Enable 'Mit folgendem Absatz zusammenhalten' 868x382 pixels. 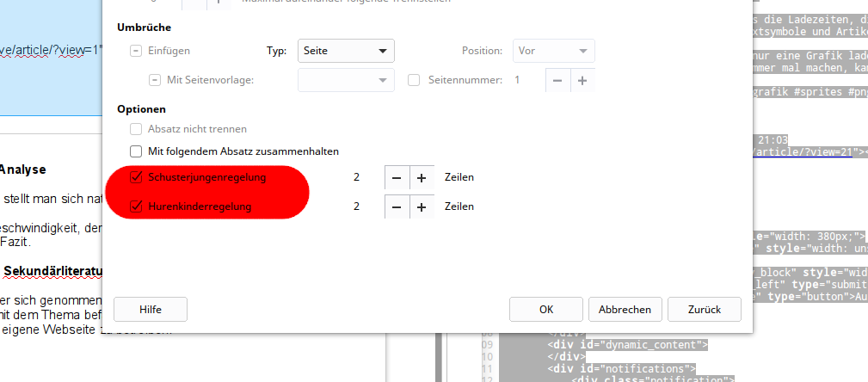click(x=136, y=151)
